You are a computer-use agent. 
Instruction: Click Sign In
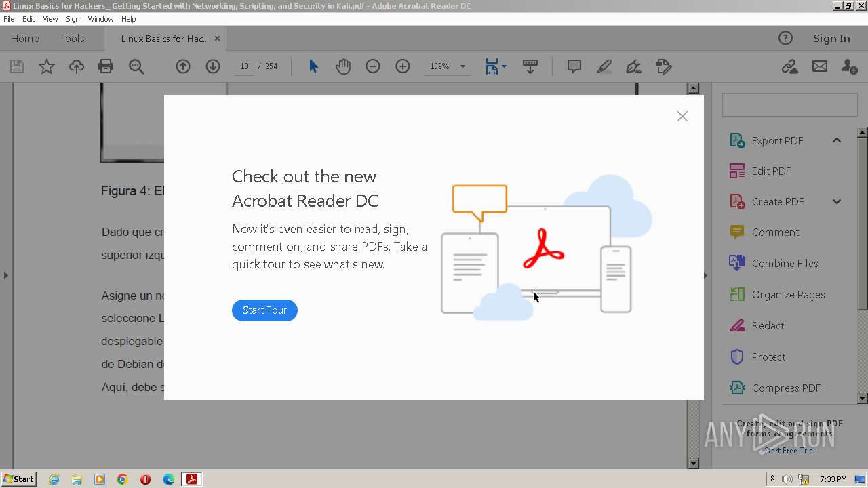click(831, 39)
